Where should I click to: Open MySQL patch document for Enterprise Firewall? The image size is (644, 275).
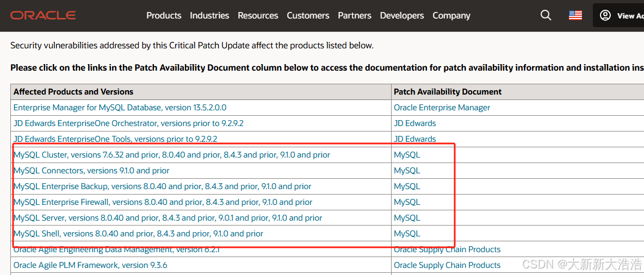click(407, 202)
